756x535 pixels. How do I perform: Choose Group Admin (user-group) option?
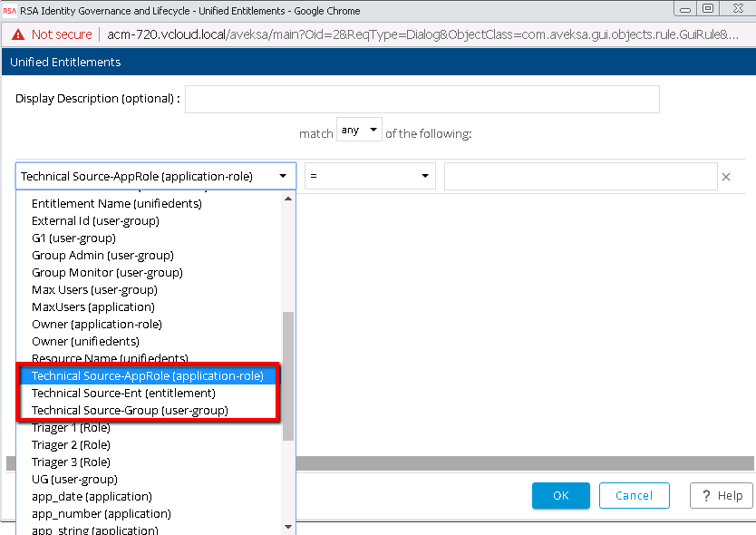[x=102, y=255]
